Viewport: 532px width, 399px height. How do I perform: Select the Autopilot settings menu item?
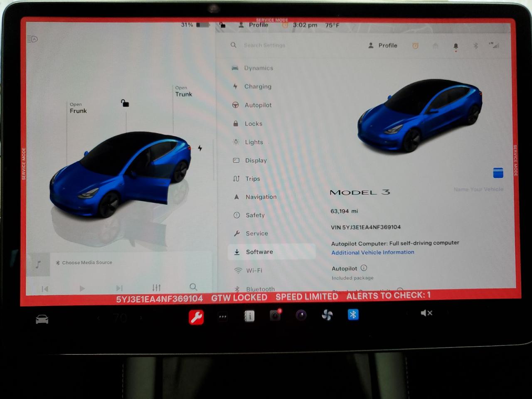click(258, 105)
